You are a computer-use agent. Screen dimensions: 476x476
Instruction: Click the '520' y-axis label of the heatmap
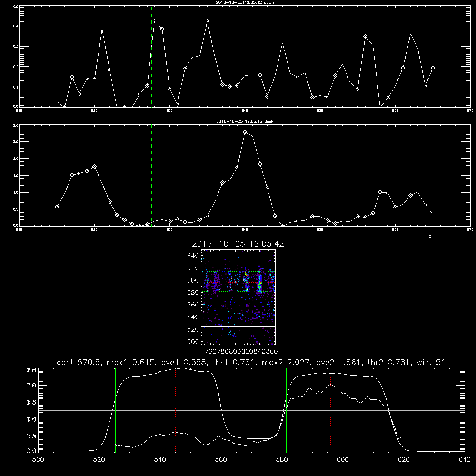pyautogui.click(x=193, y=329)
